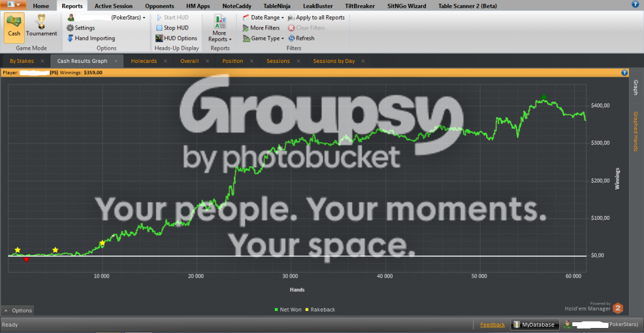This screenshot has height=333, width=644.
Task: Open the SitNGo Wizard ribbon tab
Action: (407, 6)
